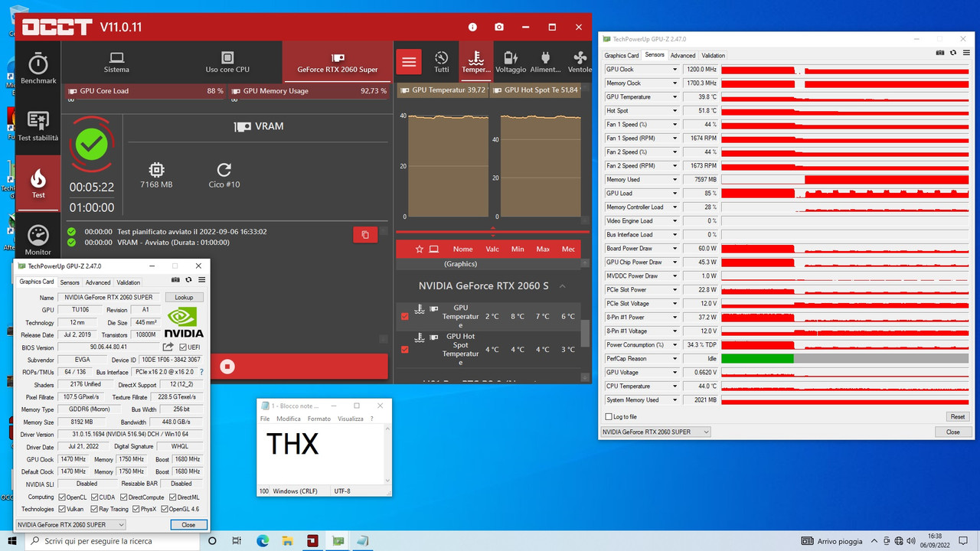Show all sensors with the Tutti icon

click(x=442, y=62)
